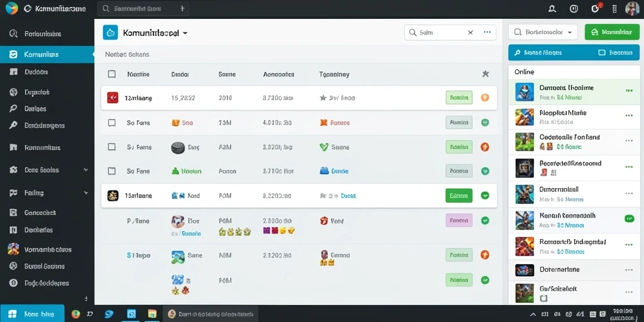Click the X icon inside the Sejm search box

470,33
